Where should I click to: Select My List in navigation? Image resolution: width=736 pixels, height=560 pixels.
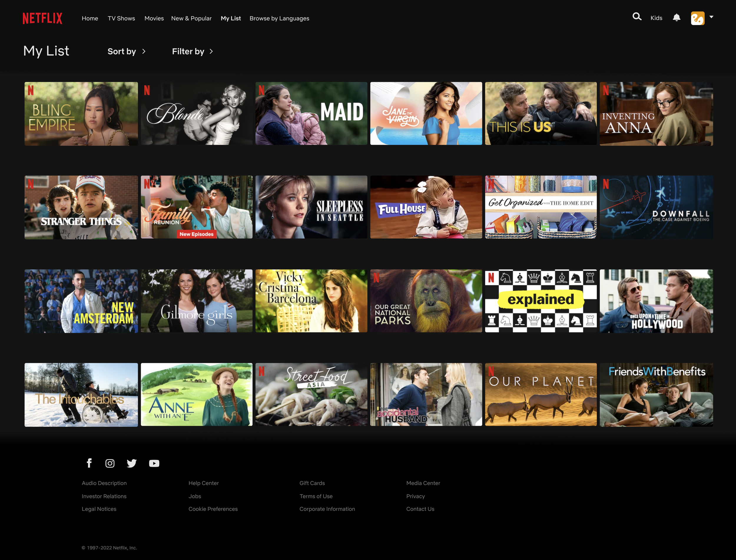(x=231, y=18)
